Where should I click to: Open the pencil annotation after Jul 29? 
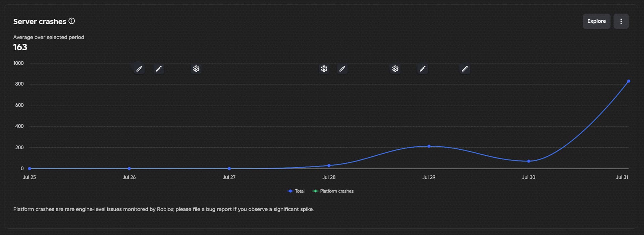(x=465, y=69)
